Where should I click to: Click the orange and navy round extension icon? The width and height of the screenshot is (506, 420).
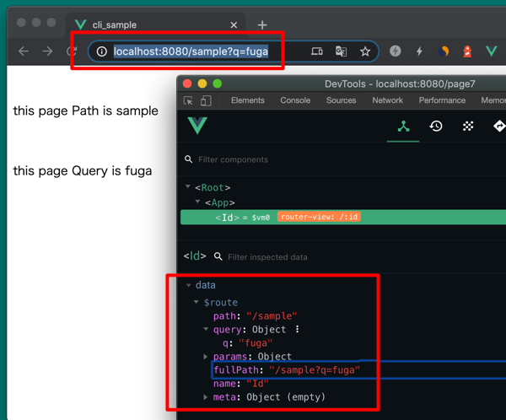coord(443,51)
